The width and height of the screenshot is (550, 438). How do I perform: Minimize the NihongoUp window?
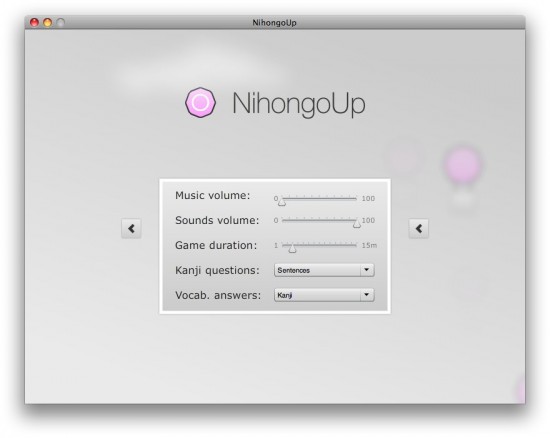(x=47, y=22)
